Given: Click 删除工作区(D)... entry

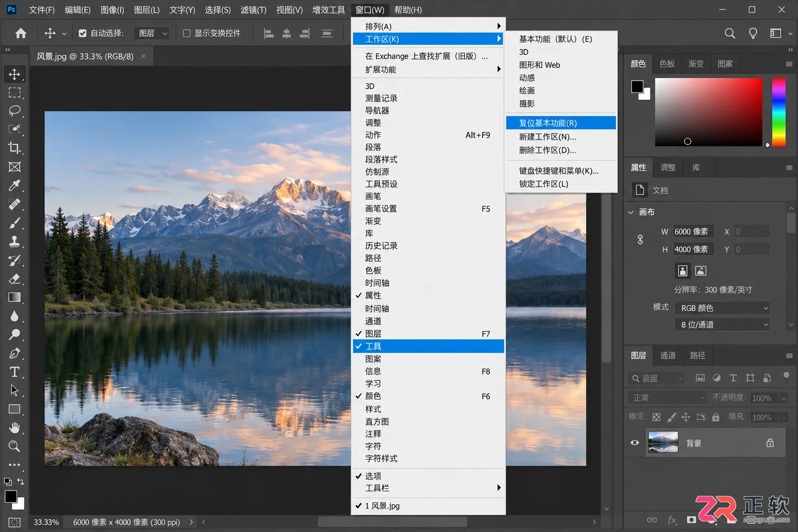Looking at the screenshot, I should (561, 150).
